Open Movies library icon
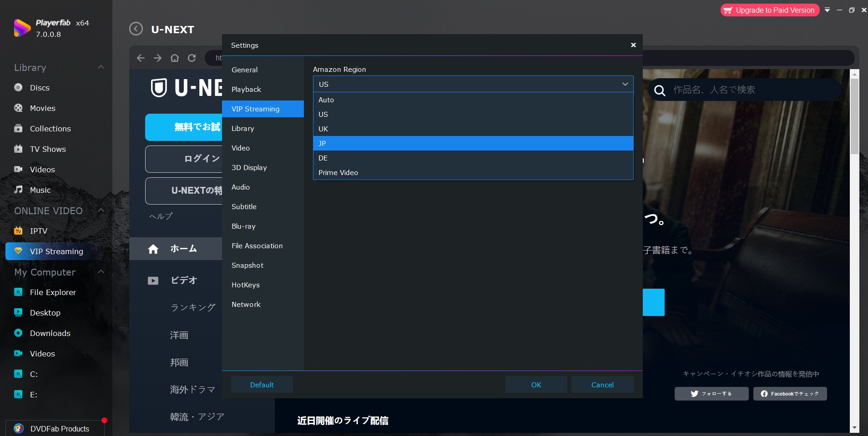The width and height of the screenshot is (868, 436). pyautogui.click(x=18, y=108)
